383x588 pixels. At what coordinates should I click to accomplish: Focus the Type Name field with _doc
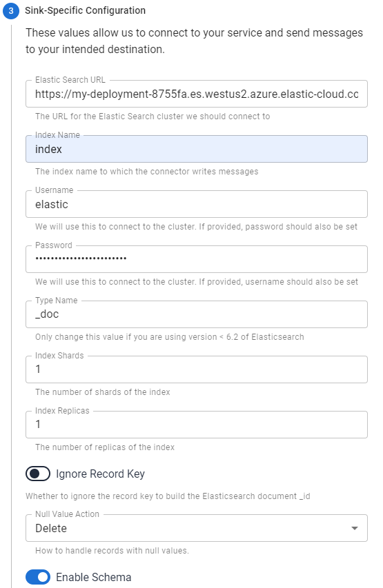click(x=197, y=314)
